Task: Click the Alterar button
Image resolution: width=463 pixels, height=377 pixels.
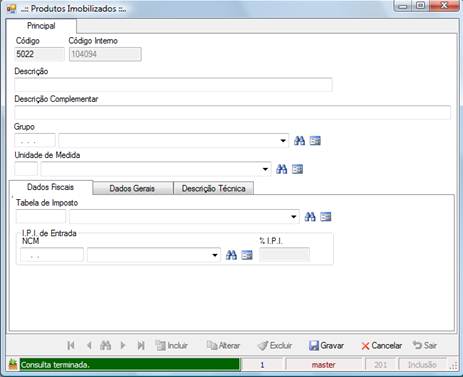Action: (x=223, y=345)
